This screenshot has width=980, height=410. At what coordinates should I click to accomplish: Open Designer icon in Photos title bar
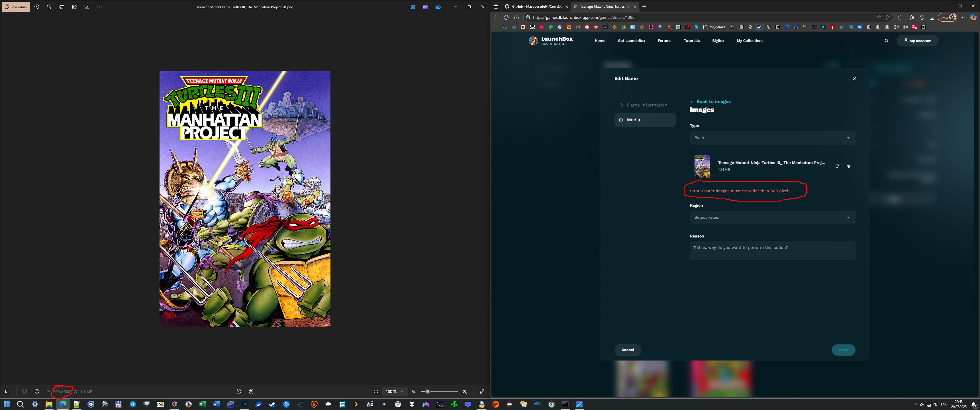[413, 7]
